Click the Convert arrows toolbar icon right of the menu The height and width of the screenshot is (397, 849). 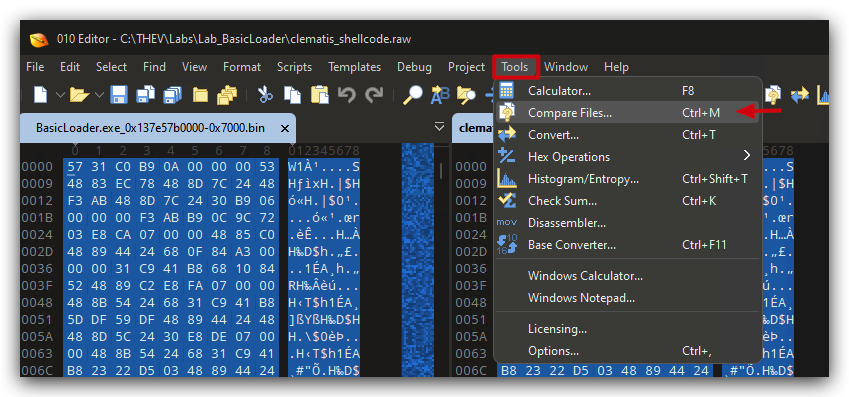pyautogui.click(x=799, y=95)
